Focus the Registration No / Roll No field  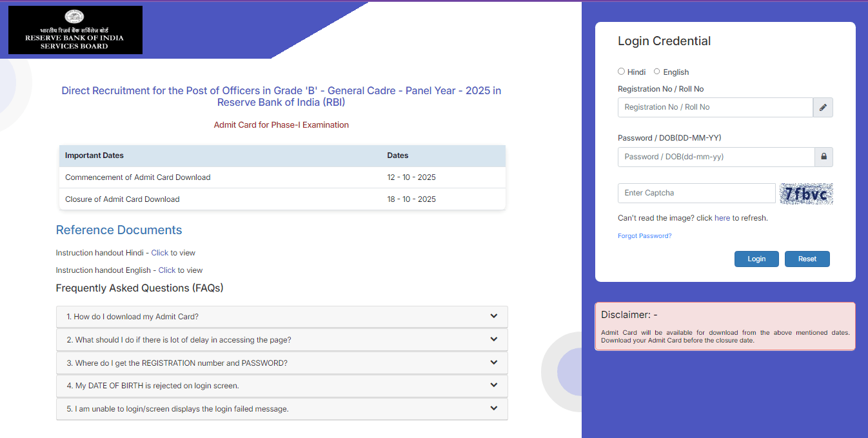coord(715,108)
